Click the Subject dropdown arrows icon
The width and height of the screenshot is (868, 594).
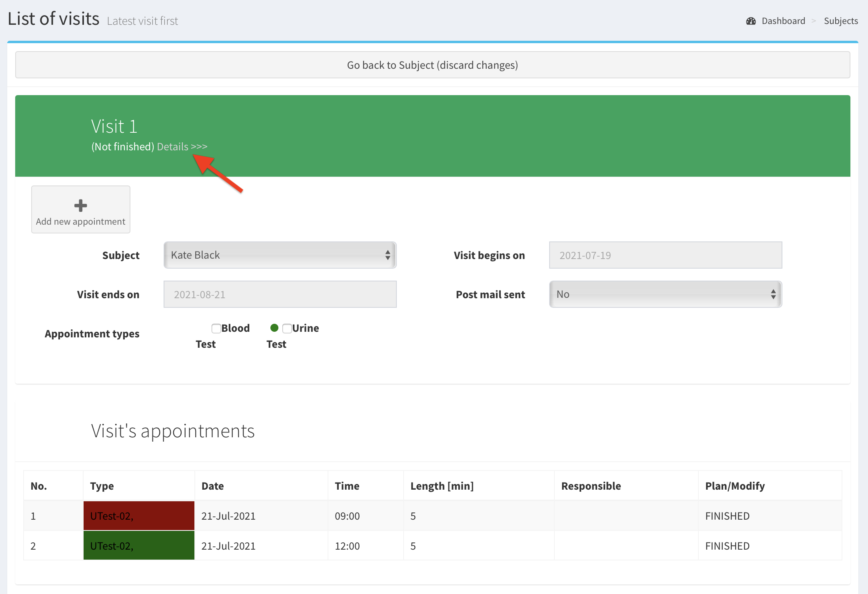point(388,255)
